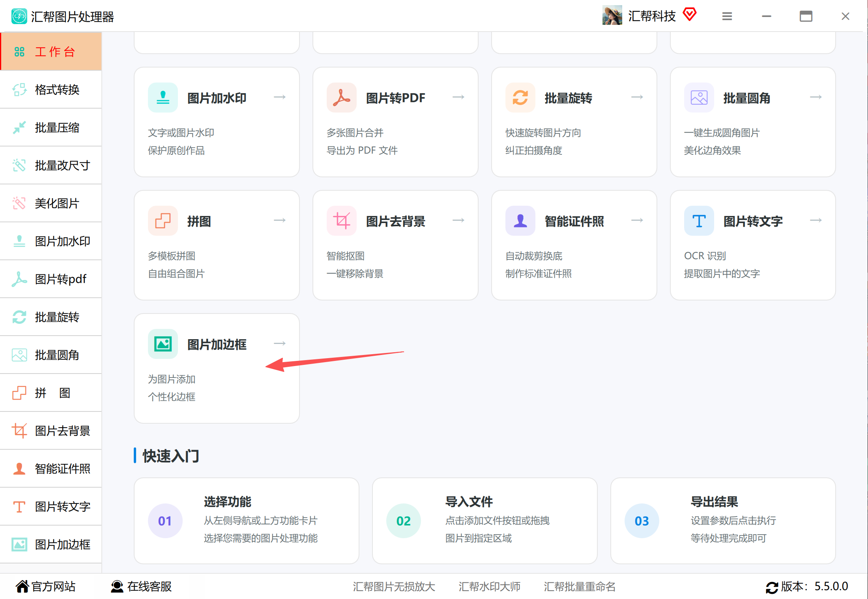Select the 智能证件照 card's person icon
868x599 pixels.
pos(520,221)
